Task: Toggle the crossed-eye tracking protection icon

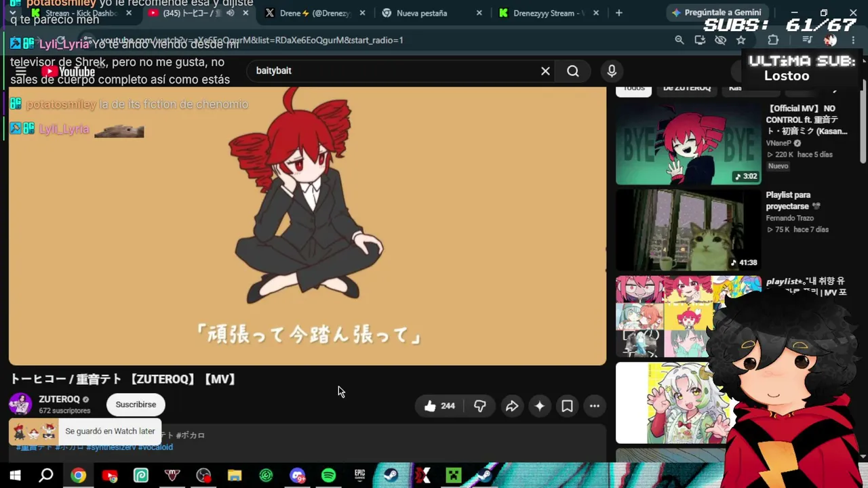Action: pos(720,40)
